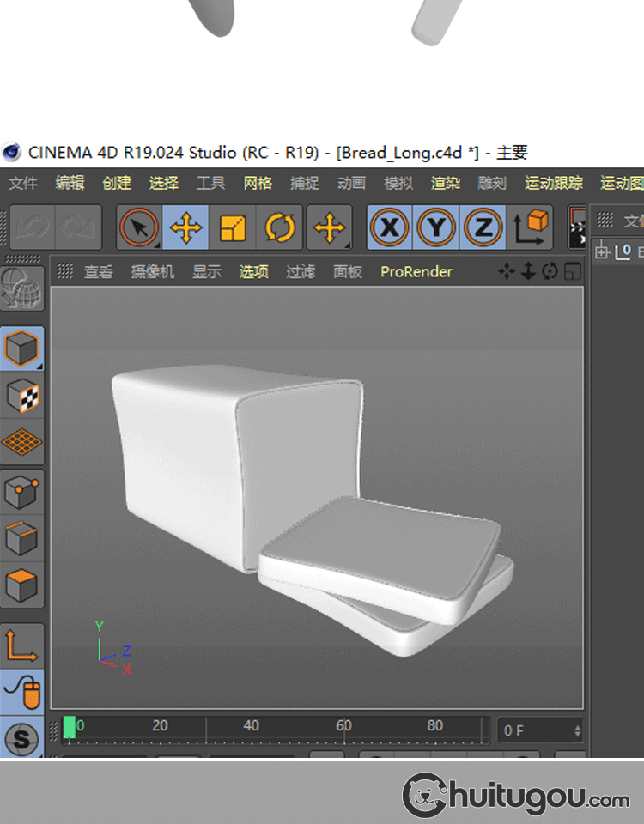Select the Texture mode icon
The image size is (644, 824).
point(21,396)
